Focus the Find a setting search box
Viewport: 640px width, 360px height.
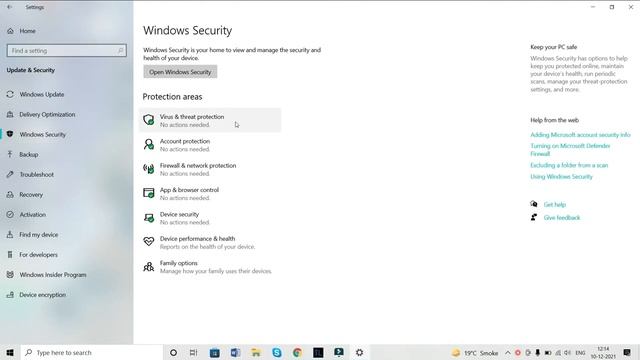[x=67, y=51]
